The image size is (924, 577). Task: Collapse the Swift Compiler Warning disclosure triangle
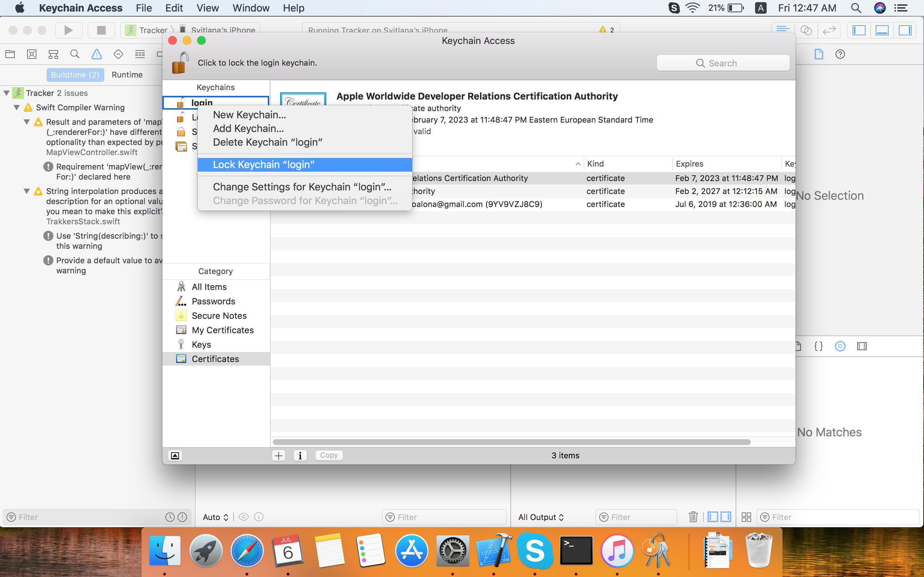click(x=17, y=107)
